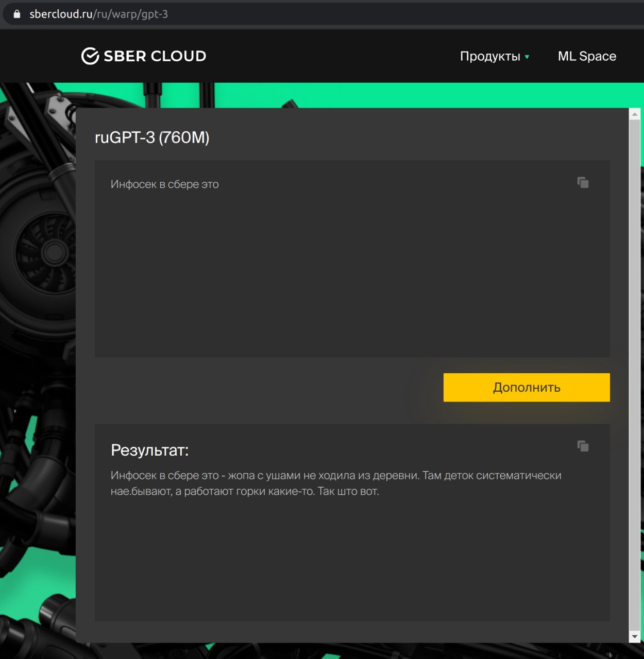
Task: Open the ML Space menu item
Action: coord(587,56)
